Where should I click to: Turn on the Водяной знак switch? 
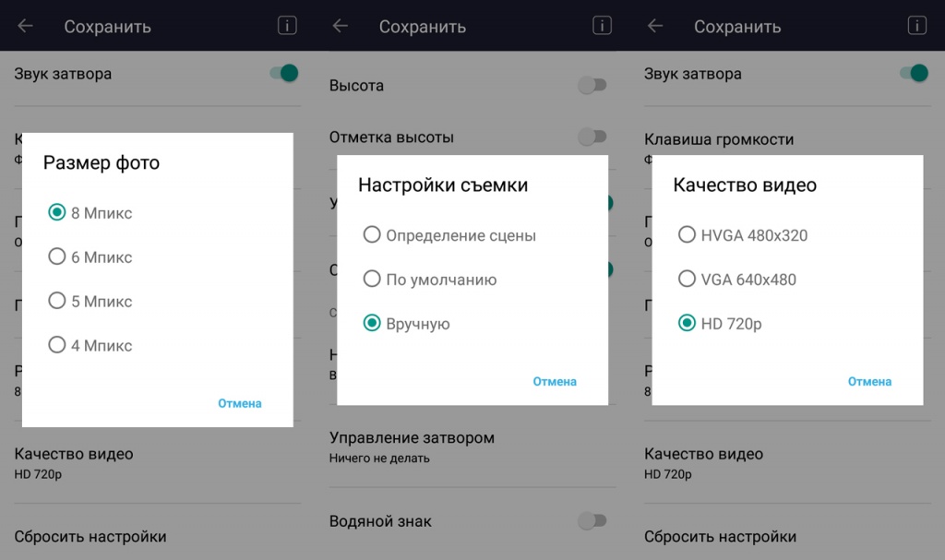coord(592,521)
